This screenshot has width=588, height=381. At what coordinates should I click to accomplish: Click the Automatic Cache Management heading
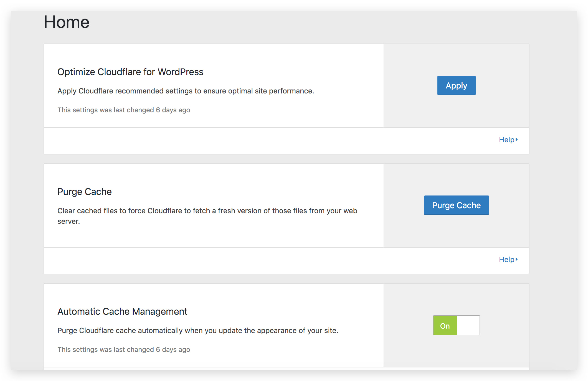coord(122,311)
